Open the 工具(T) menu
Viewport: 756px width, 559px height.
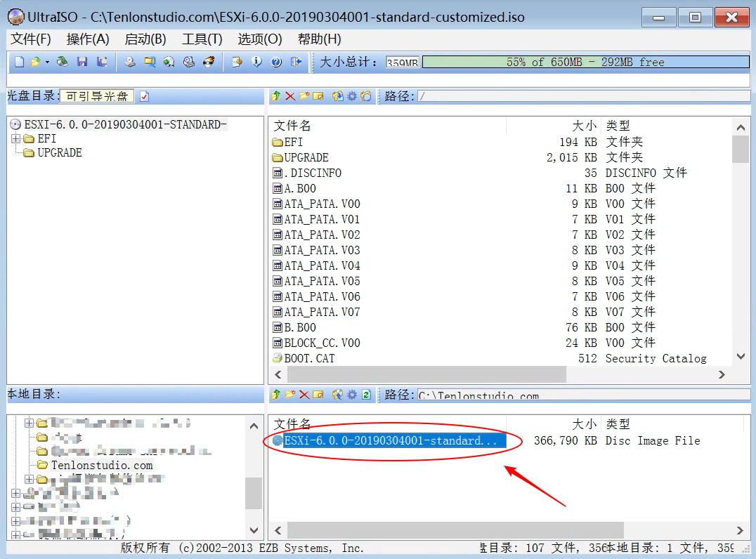pyautogui.click(x=202, y=39)
